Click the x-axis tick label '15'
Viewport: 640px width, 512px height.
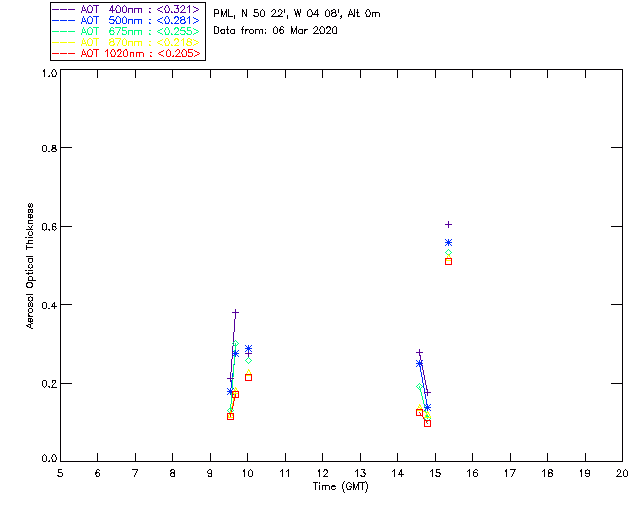point(435,473)
